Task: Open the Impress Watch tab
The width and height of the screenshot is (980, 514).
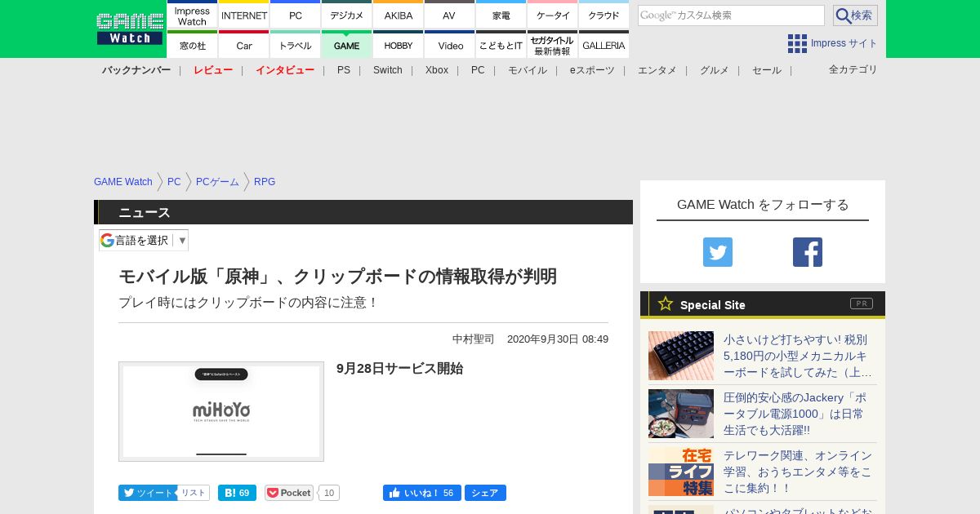Action: click(192, 15)
